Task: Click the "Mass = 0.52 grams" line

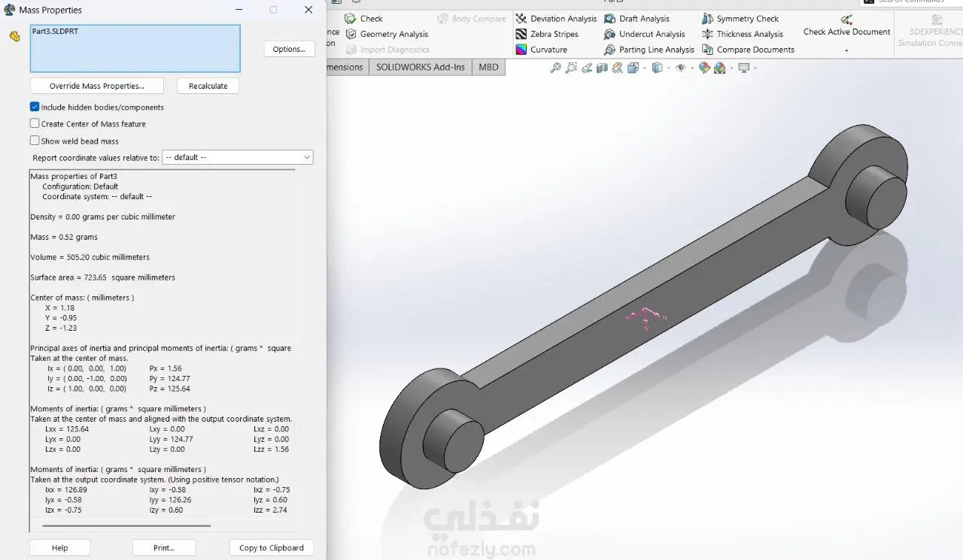Action: pyautogui.click(x=64, y=237)
